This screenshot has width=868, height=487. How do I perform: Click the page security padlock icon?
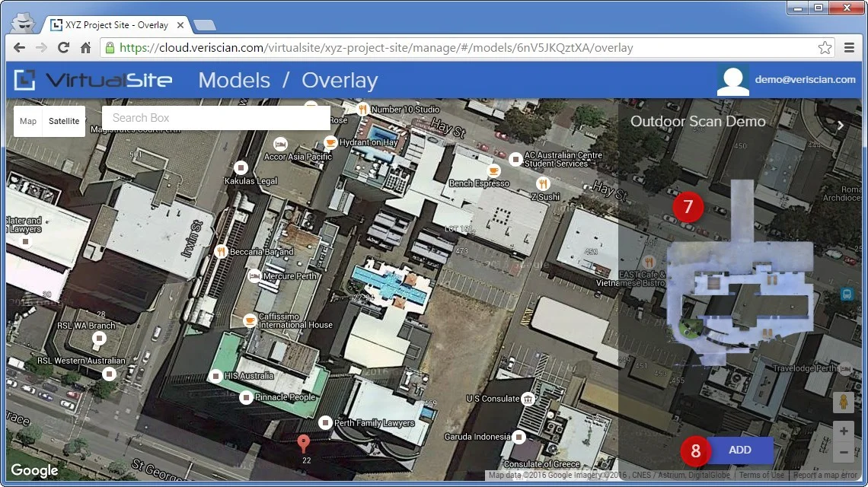click(110, 48)
